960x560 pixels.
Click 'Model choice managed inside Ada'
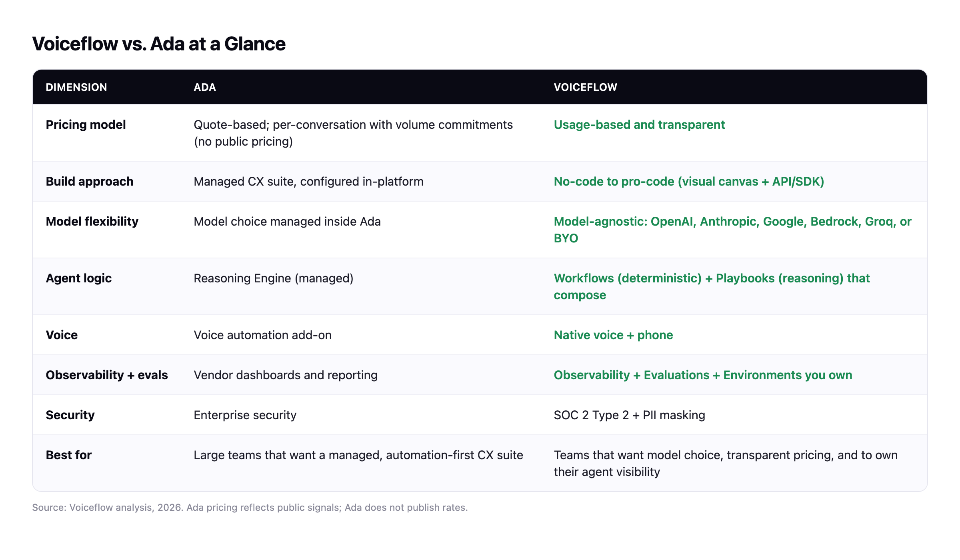[x=287, y=222]
